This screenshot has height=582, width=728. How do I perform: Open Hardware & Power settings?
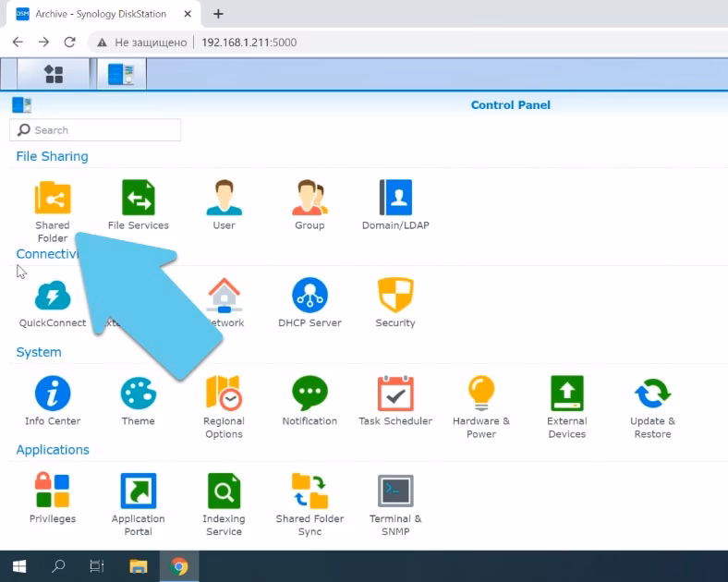tap(480, 394)
